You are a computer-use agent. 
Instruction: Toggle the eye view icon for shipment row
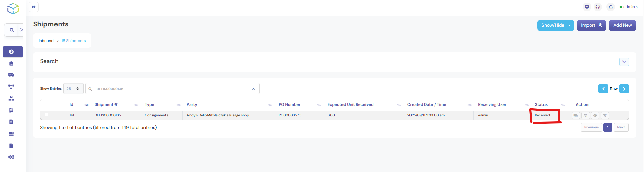[595, 115]
